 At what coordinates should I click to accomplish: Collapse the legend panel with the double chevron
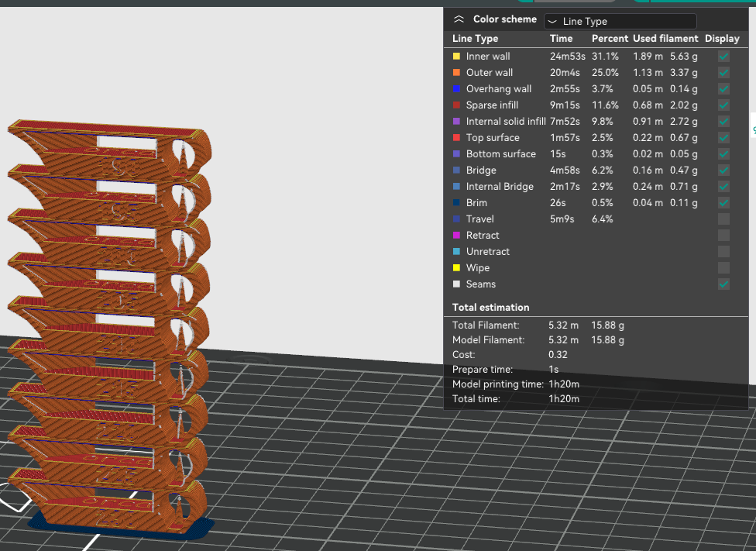459,19
